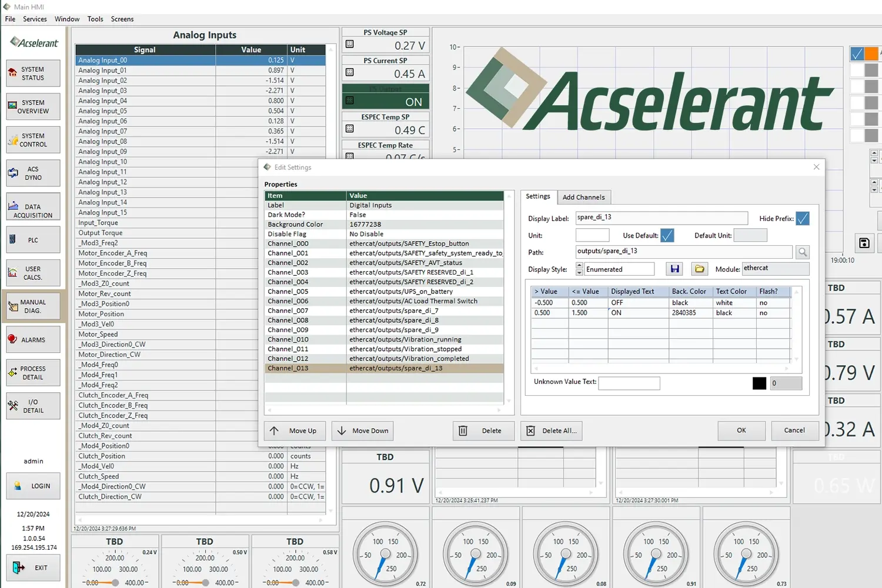The height and width of the screenshot is (588, 882).
Task: Click the orange legend color swatch
Action: pyautogui.click(x=871, y=54)
